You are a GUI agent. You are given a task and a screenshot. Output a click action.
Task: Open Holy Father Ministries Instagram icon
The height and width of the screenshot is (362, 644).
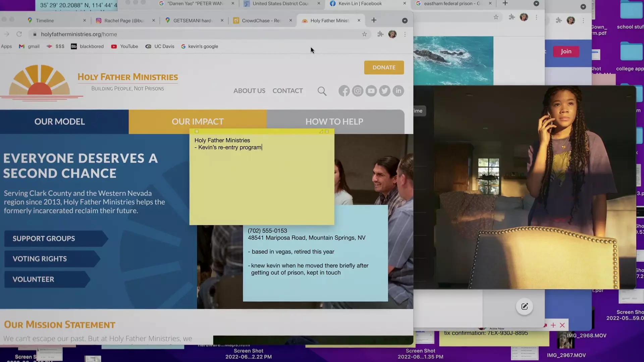click(358, 91)
